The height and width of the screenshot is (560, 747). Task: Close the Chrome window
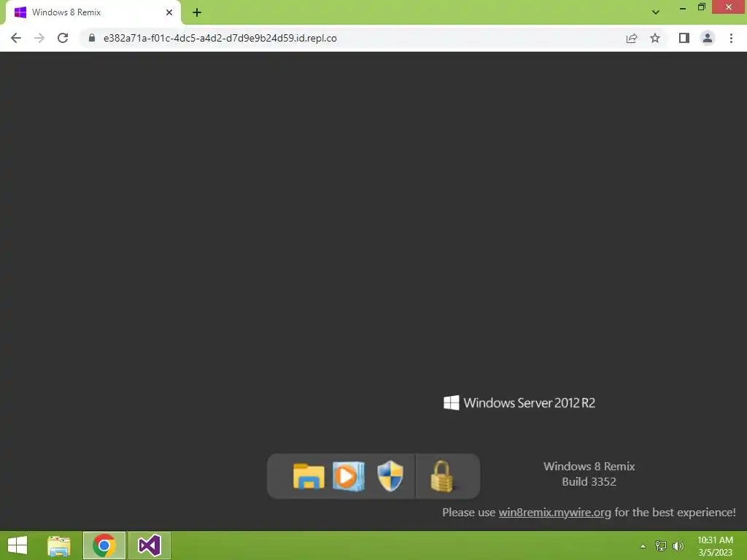(x=729, y=7)
